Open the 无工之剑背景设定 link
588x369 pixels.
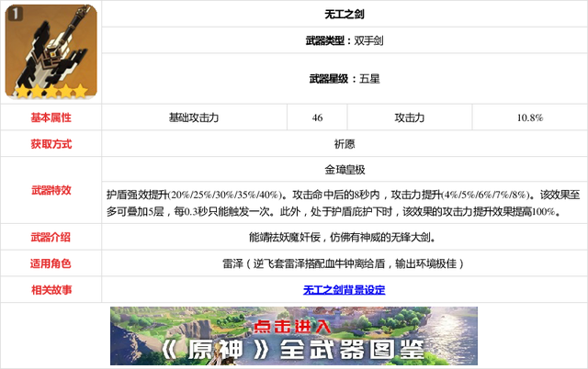point(345,289)
